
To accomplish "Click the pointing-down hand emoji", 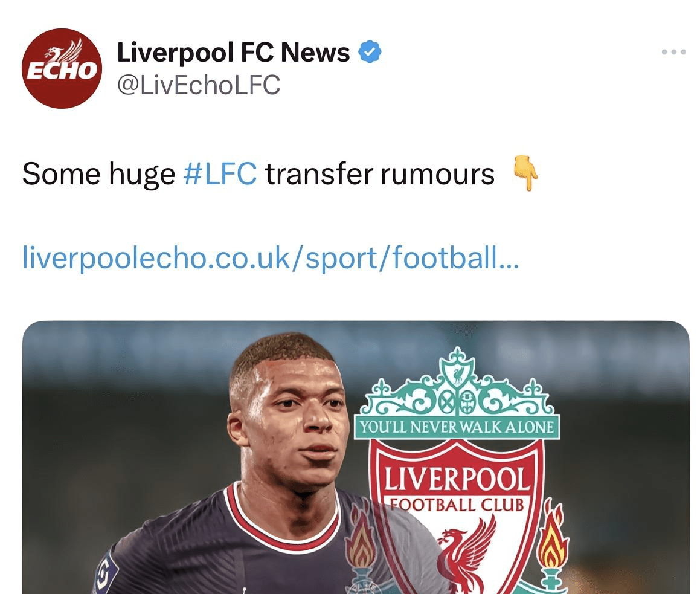I will point(525,173).
